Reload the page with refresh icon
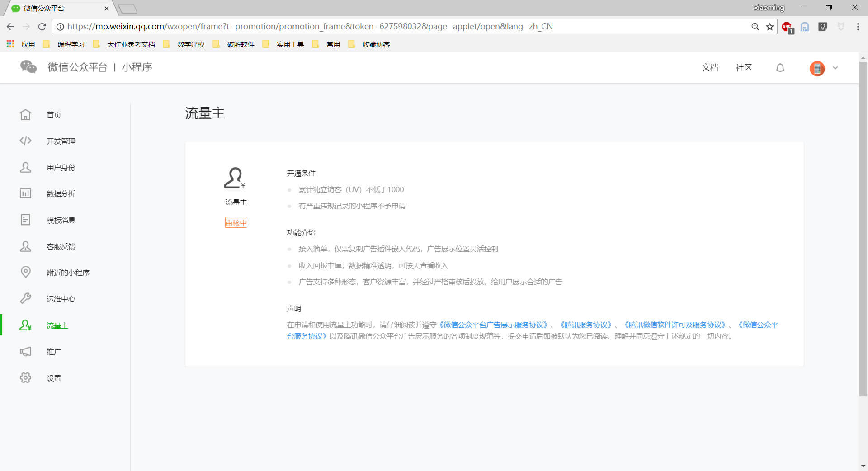The image size is (868, 471). pos(42,27)
